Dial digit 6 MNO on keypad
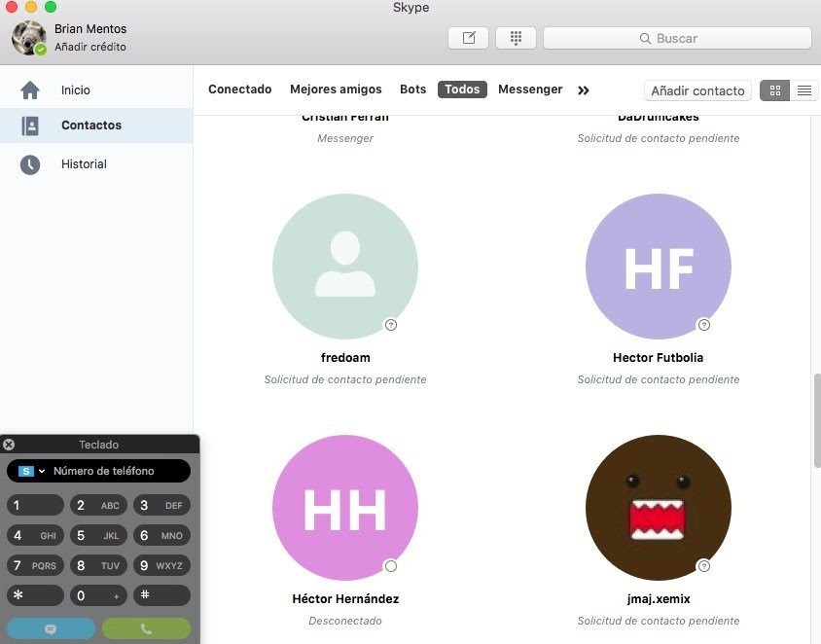The width and height of the screenshot is (821, 644). 161,535
